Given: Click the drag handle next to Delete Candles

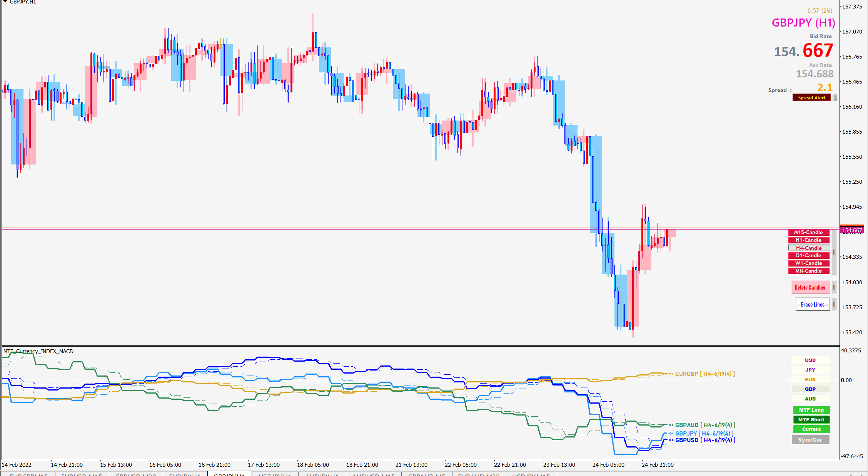Looking at the screenshot, I should (x=834, y=287).
